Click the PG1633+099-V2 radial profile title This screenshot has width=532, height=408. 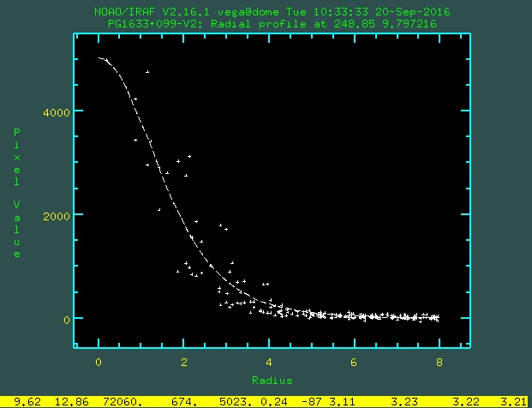click(272, 24)
